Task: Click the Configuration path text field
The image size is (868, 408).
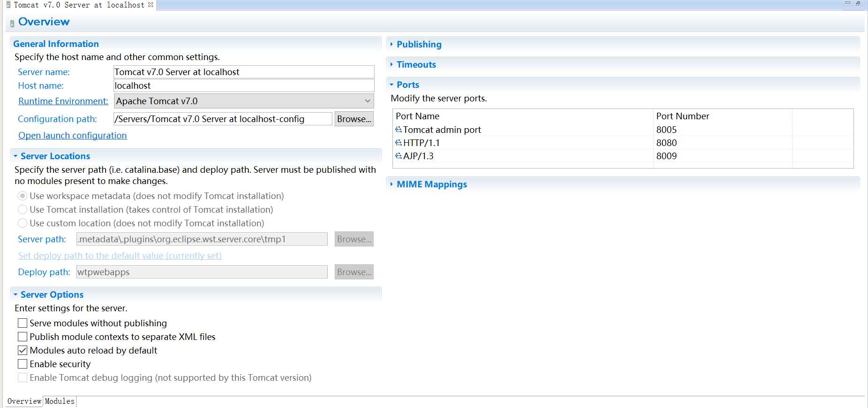Action: tap(223, 119)
